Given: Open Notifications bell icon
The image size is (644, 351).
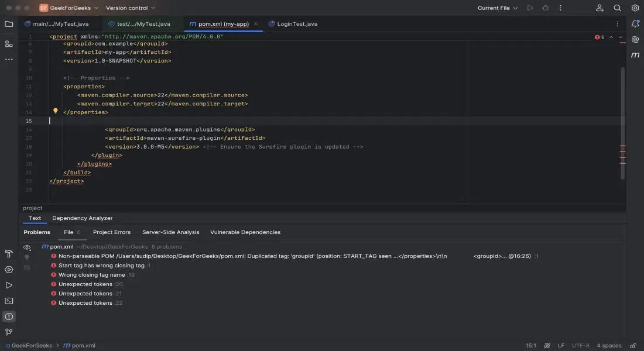Looking at the screenshot, I should 635,24.
